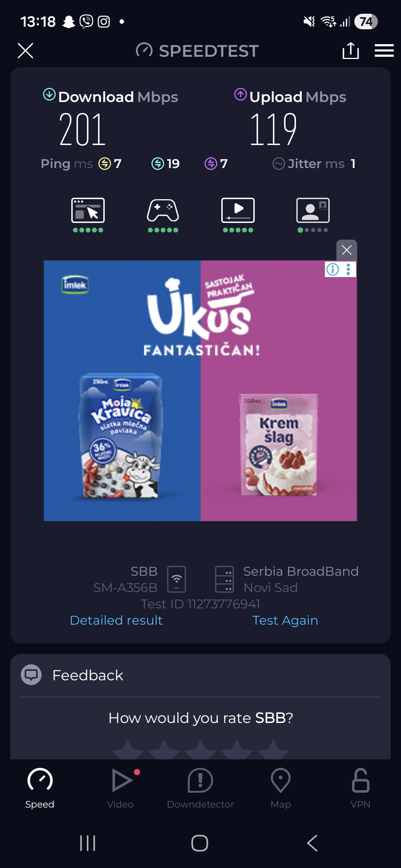The height and width of the screenshot is (868, 401).
Task: Open the ad options three-dot menu
Action: [x=348, y=269]
